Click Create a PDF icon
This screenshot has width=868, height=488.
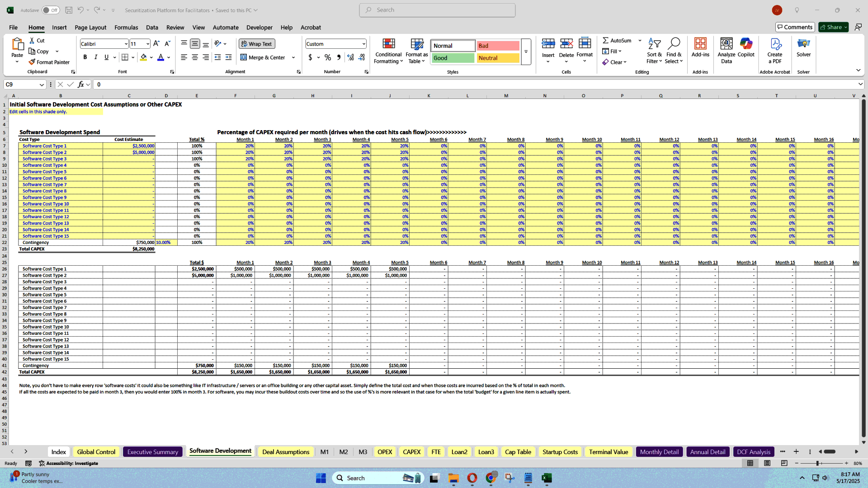coord(775,44)
